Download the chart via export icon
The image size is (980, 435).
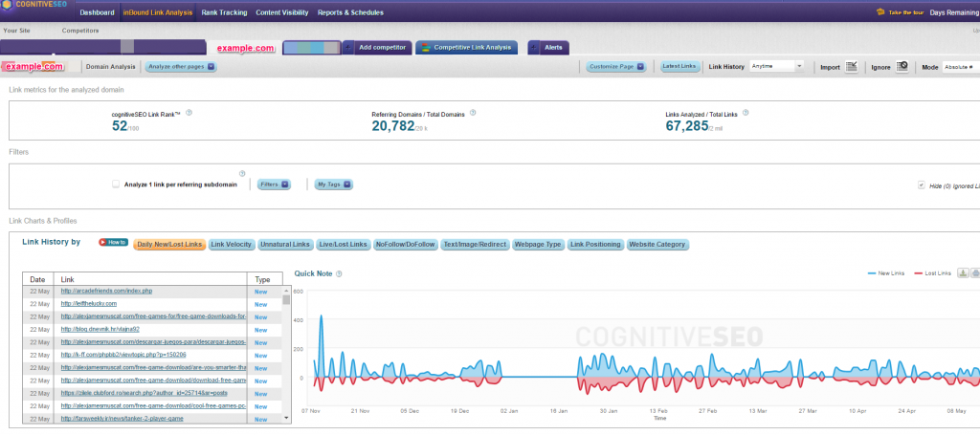pyautogui.click(x=963, y=273)
